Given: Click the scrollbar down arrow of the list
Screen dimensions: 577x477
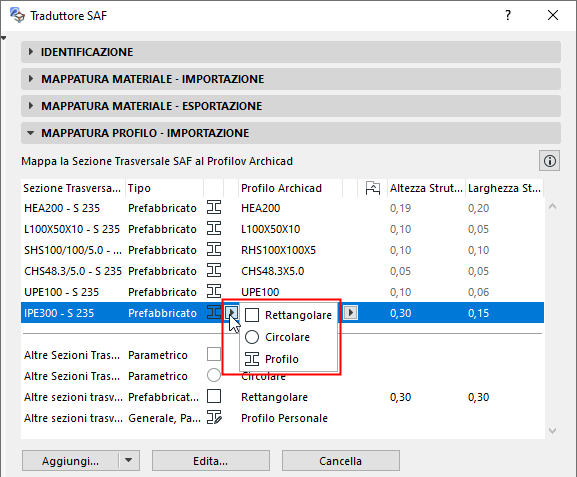Looking at the screenshot, I should click(x=552, y=430).
